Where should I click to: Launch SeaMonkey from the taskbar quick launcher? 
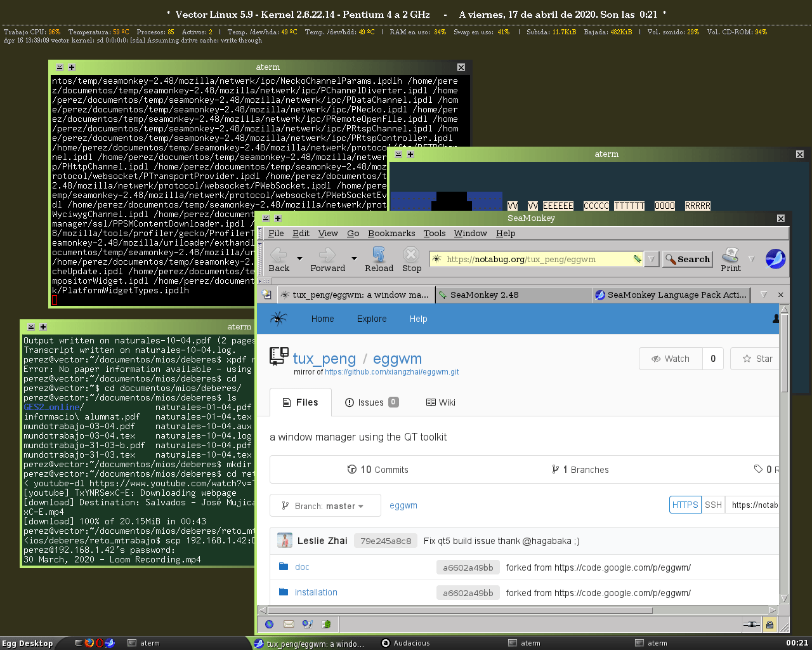click(x=110, y=643)
